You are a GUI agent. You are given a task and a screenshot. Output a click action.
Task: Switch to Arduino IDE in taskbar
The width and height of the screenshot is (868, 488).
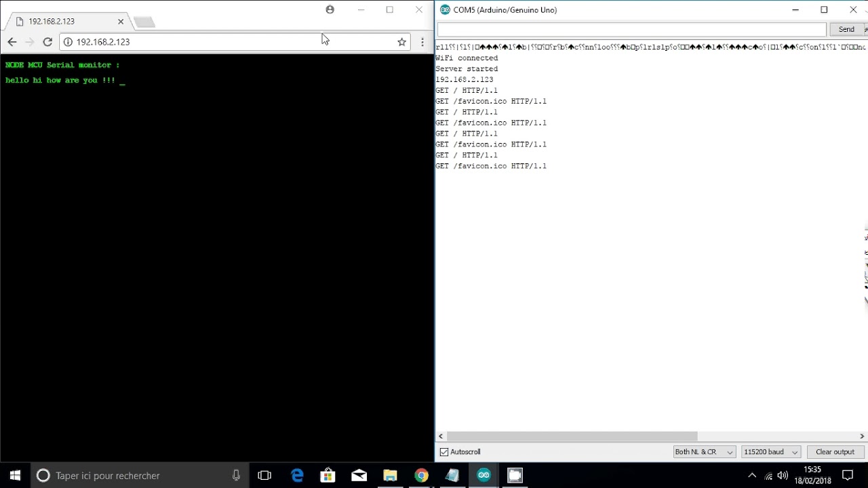coord(484,475)
